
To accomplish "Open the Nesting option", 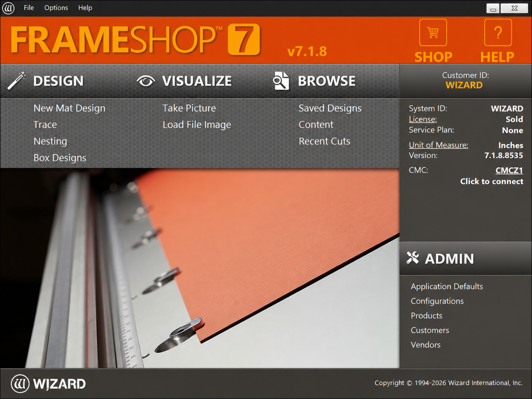I will click(50, 141).
